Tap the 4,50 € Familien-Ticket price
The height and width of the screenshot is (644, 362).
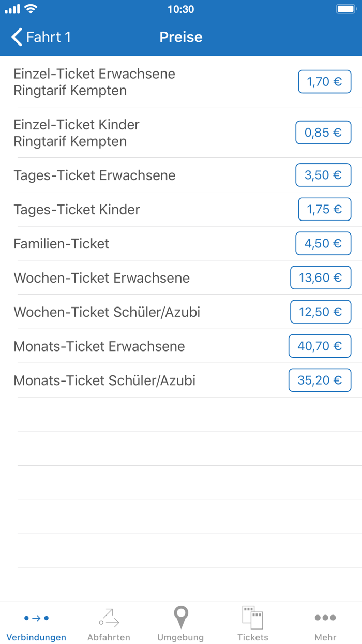tap(323, 243)
